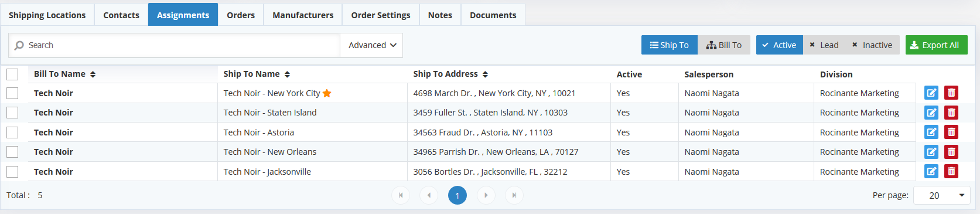Tick the checkbox for New Orleans row
980x214 pixels.
[x=12, y=152]
